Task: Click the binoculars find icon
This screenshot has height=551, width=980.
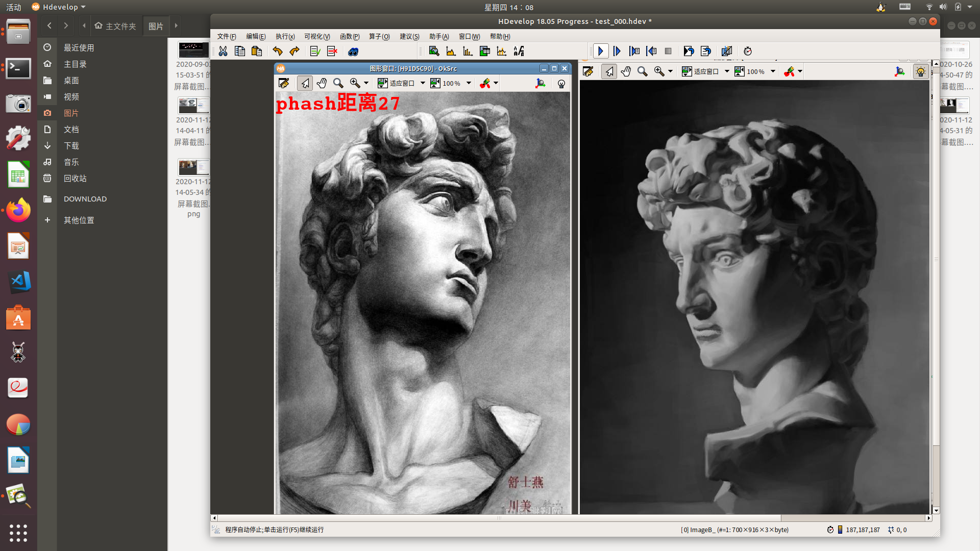Action: pyautogui.click(x=353, y=51)
